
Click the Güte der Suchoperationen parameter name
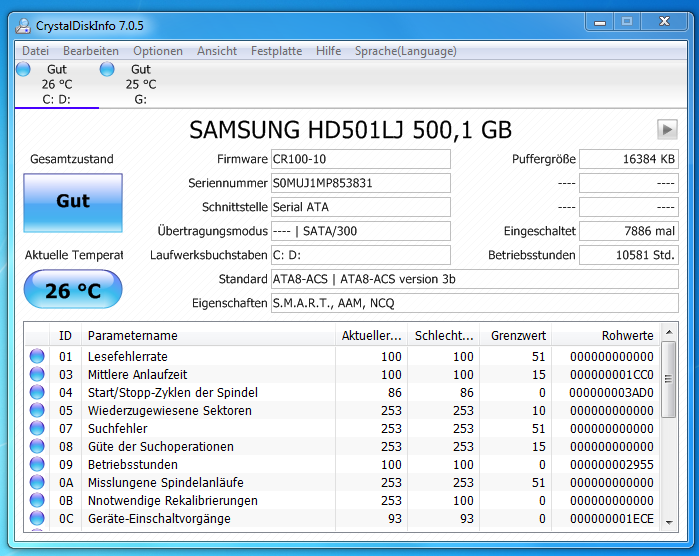(x=160, y=447)
